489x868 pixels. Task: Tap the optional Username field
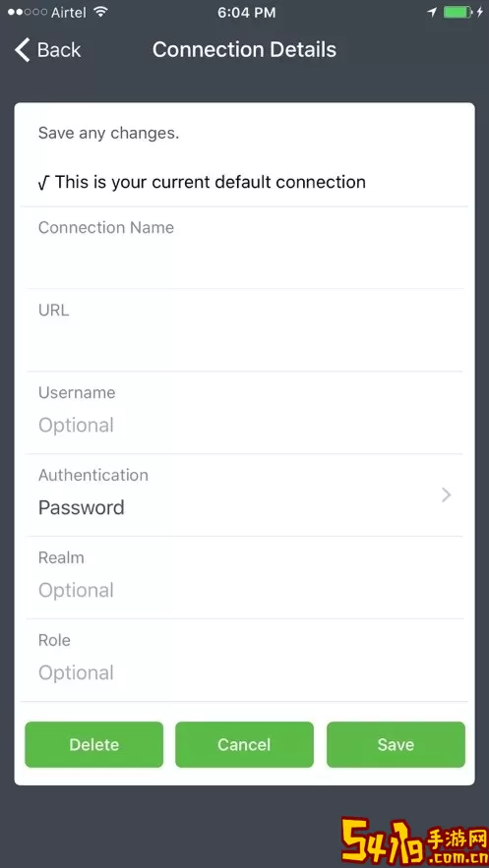(245, 413)
